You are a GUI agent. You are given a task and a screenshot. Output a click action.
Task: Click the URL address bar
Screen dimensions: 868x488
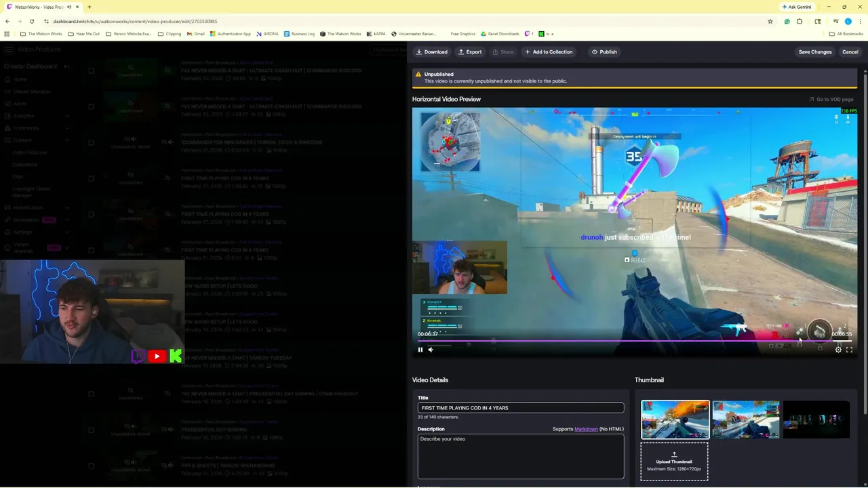point(407,21)
